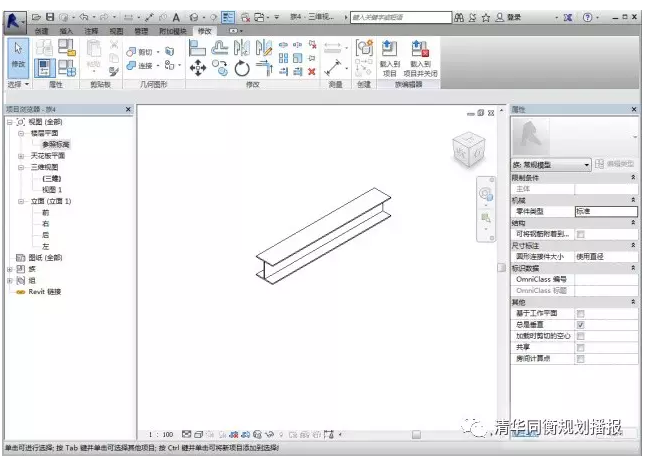Select the 视图 1 three-dimensional view
The image size is (648, 459).
pyautogui.click(x=52, y=190)
